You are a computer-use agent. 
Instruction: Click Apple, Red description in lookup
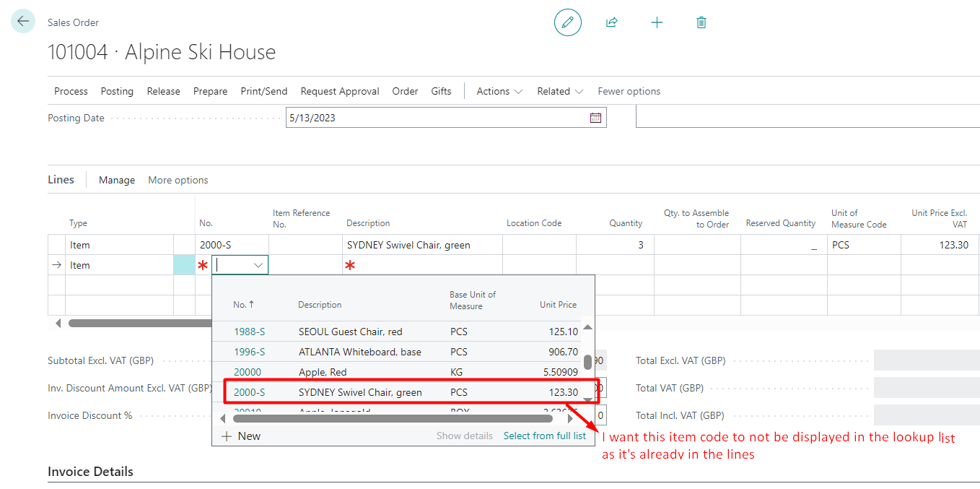323,372
